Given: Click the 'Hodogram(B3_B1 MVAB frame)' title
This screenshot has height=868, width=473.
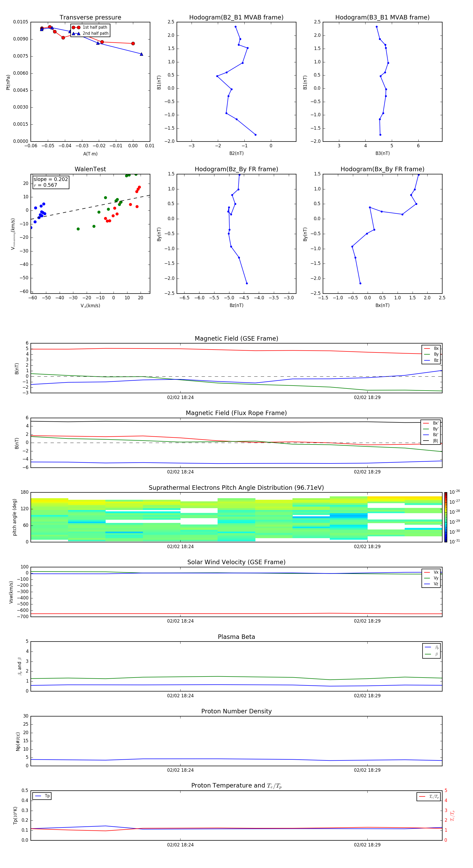Looking at the screenshot, I should [x=382, y=18].
